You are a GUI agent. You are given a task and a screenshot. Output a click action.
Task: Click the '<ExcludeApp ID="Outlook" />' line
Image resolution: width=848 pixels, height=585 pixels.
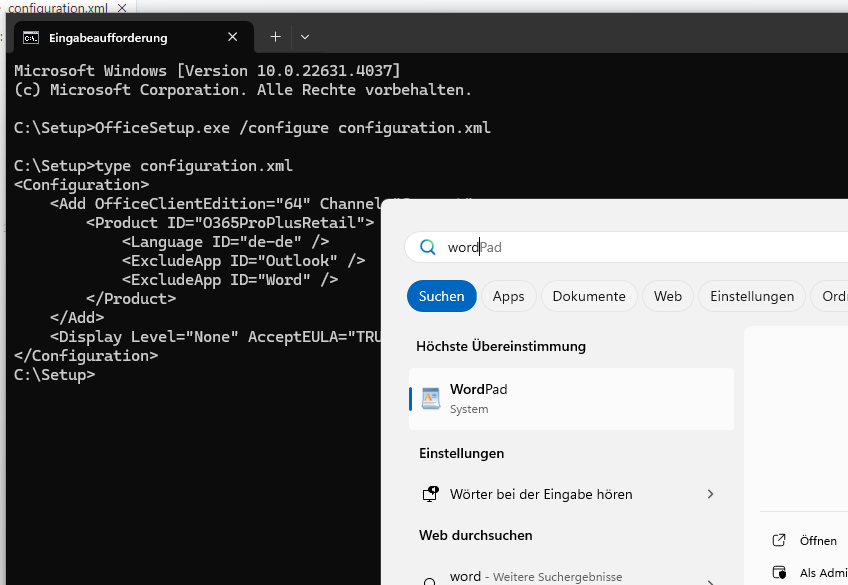click(x=243, y=261)
